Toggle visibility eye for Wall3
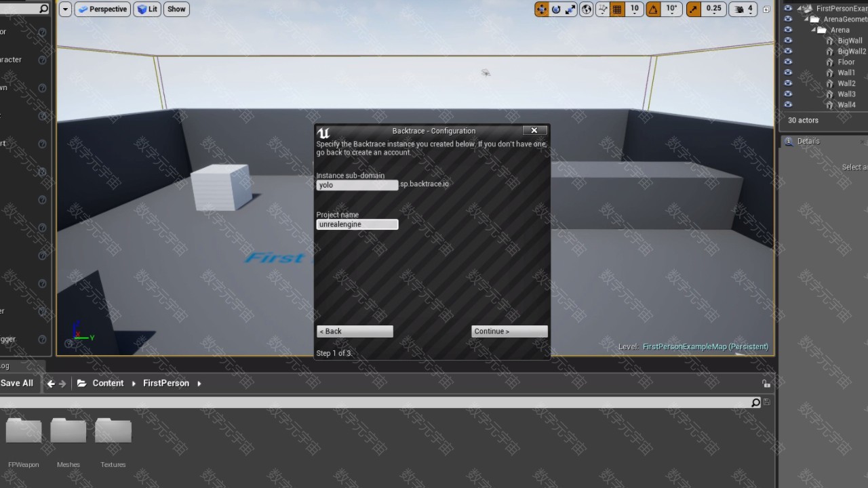The image size is (868, 488). click(788, 94)
